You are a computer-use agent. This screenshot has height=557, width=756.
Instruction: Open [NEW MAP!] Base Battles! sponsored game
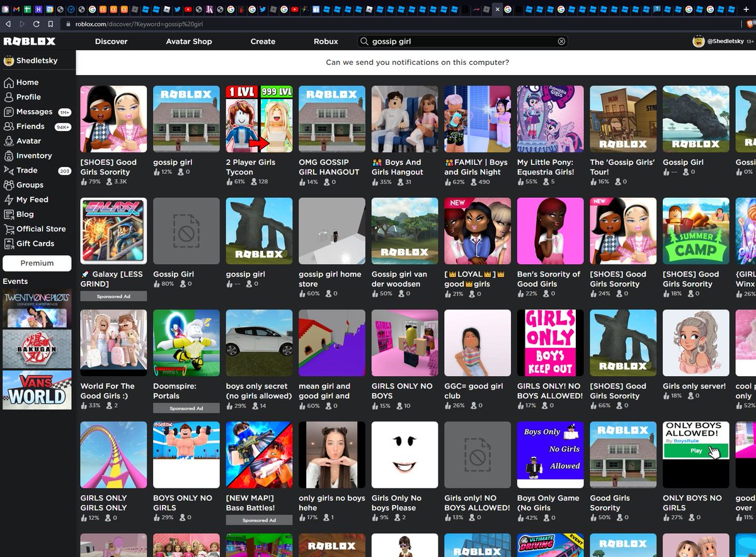pos(259,455)
